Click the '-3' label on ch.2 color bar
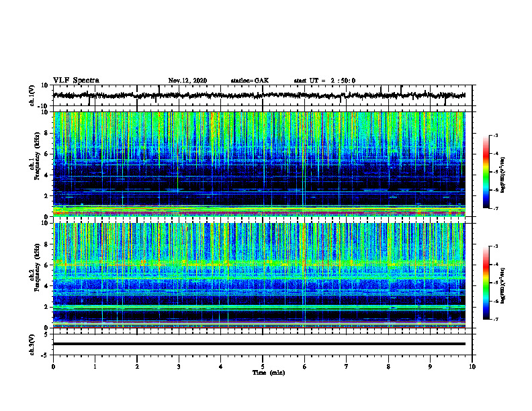 click(x=496, y=246)
